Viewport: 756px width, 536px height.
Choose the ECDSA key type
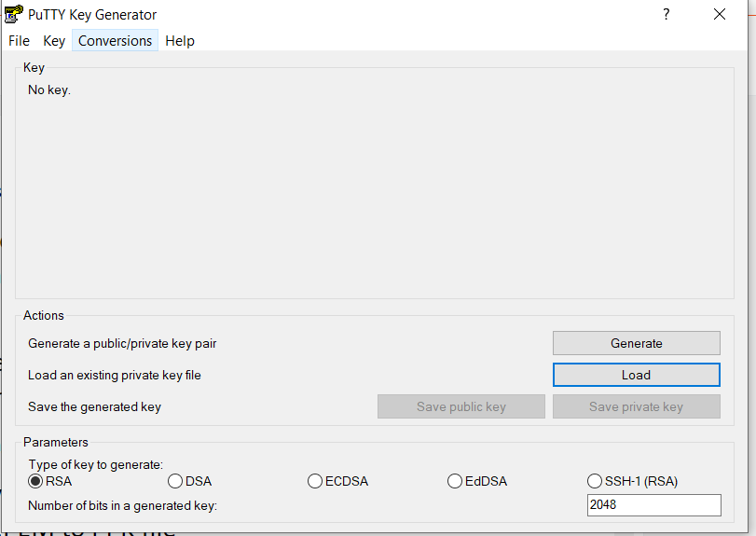(315, 481)
